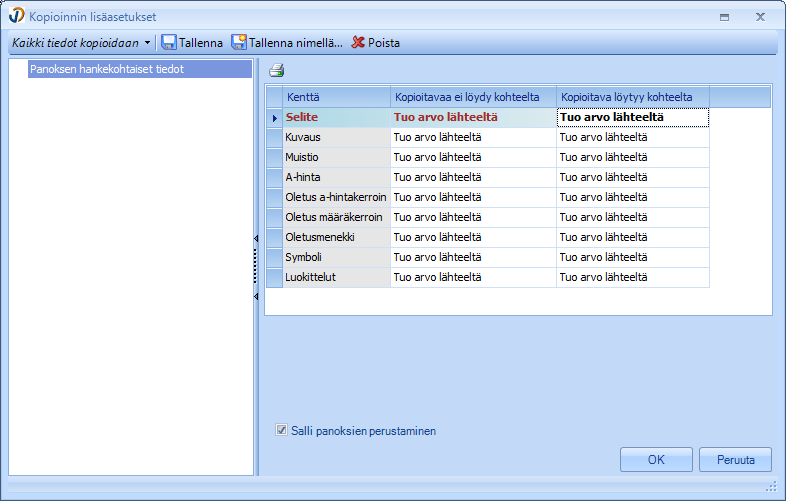
Task: Click Oletusmenekki row's 'ei löydy' value cell
Action: pos(474,237)
